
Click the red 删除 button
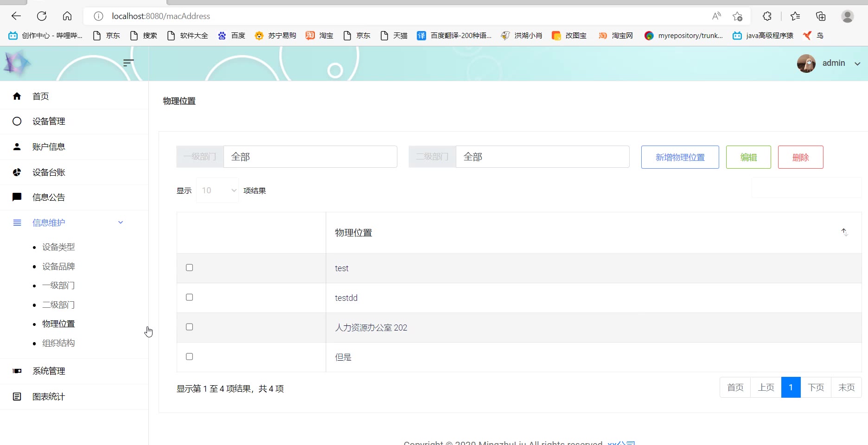tap(801, 157)
